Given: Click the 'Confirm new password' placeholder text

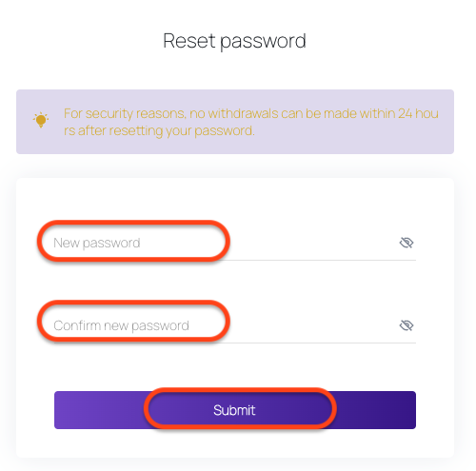Looking at the screenshot, I should 121,326.
